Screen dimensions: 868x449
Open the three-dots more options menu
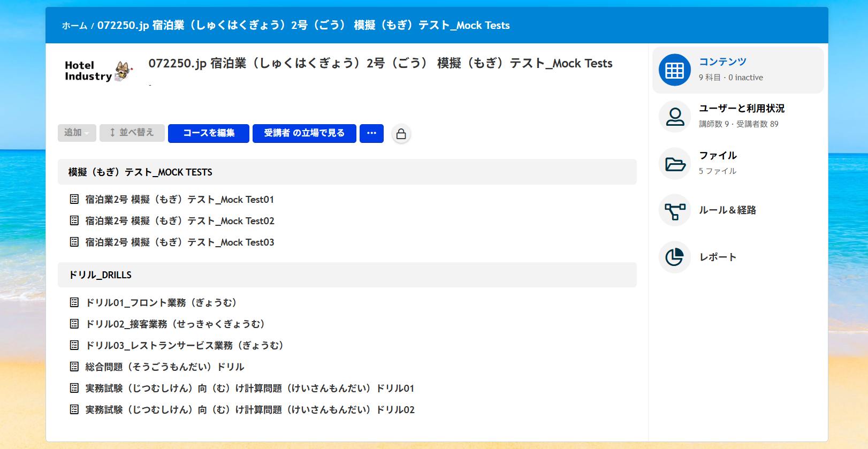[371, 133]
